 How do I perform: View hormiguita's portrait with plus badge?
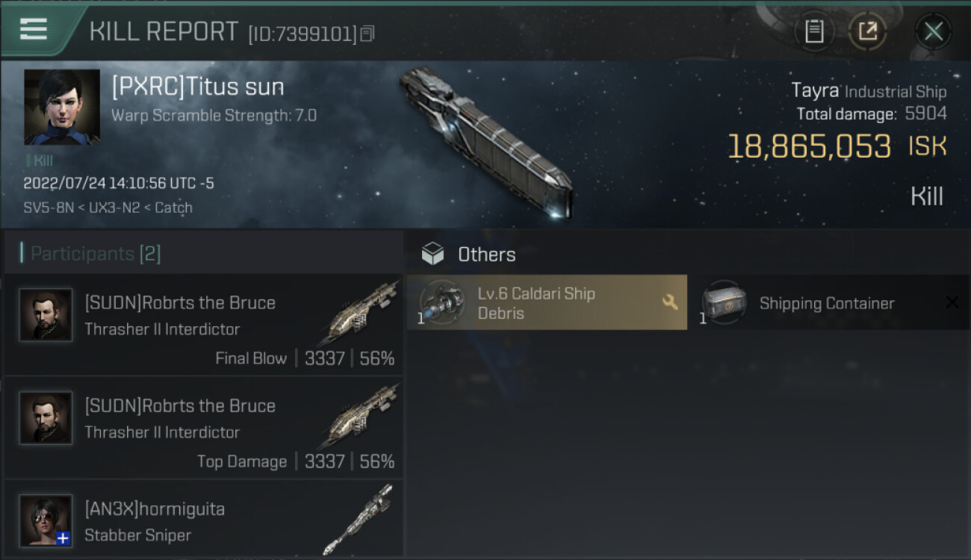pos(46,520)
